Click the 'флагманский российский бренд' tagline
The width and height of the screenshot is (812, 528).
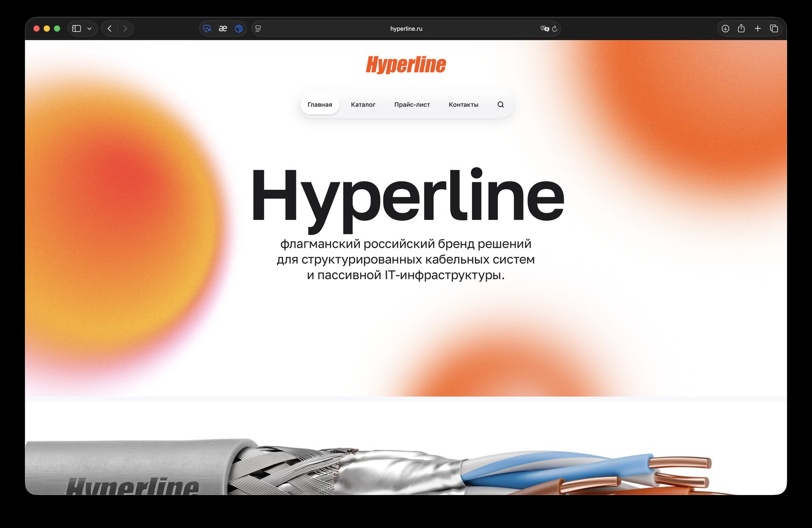406,259
